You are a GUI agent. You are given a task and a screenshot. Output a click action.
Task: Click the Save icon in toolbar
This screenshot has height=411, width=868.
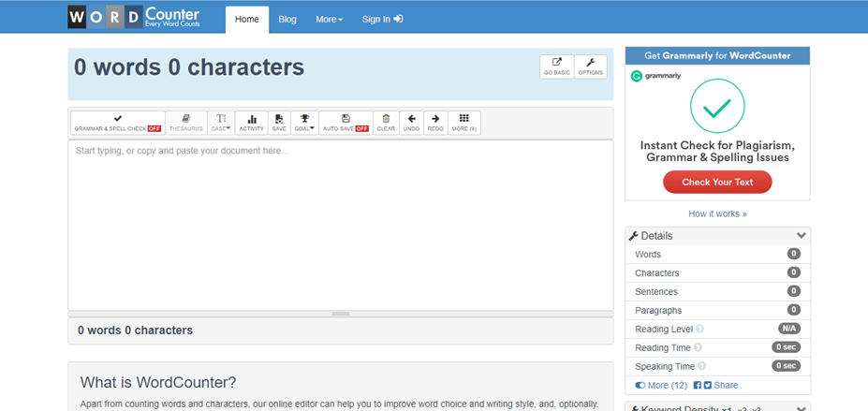279,123
